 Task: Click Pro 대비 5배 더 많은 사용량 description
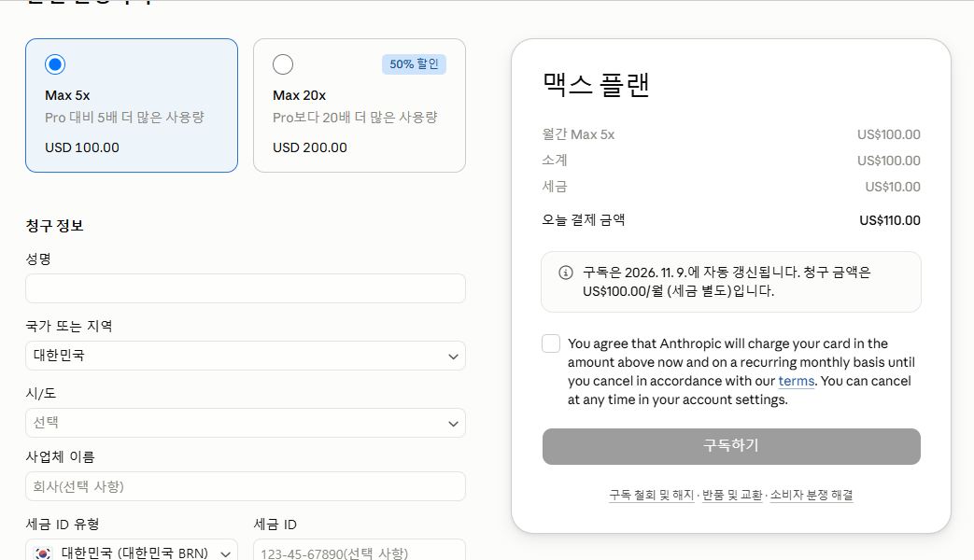[124, 118]
